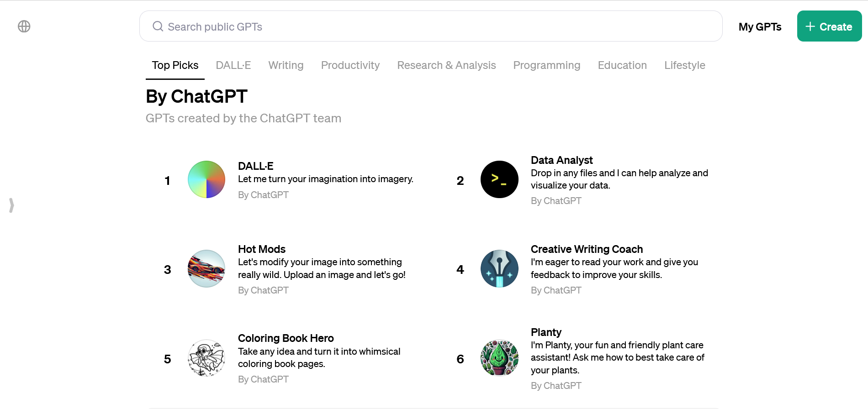This screenshot has width=868, height=409.
Task: Open the Creative Writing Coach pen icon
Action: (x=499, y=268)
